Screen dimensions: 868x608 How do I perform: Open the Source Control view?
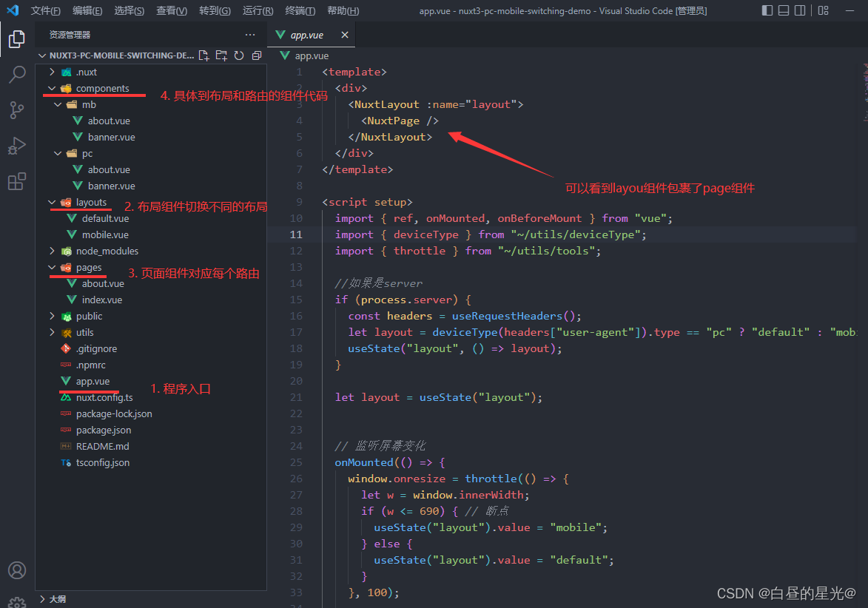[x=16, y=109]
